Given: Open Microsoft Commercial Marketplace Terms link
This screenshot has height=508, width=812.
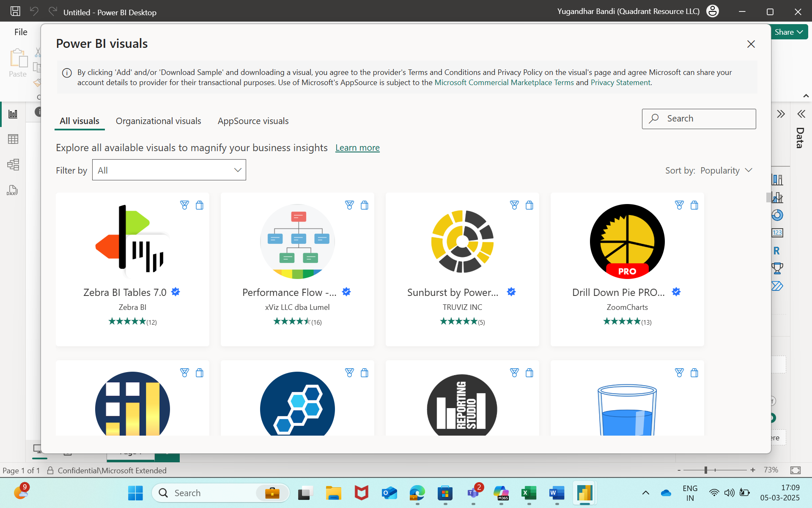Looking at the screenshot, I should (x=504, y=83).
